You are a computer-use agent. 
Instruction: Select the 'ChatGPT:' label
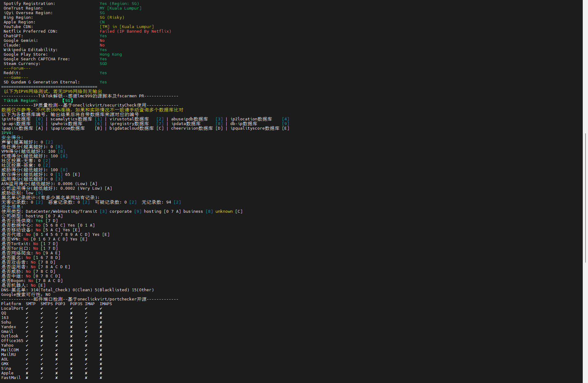point(13,36)
